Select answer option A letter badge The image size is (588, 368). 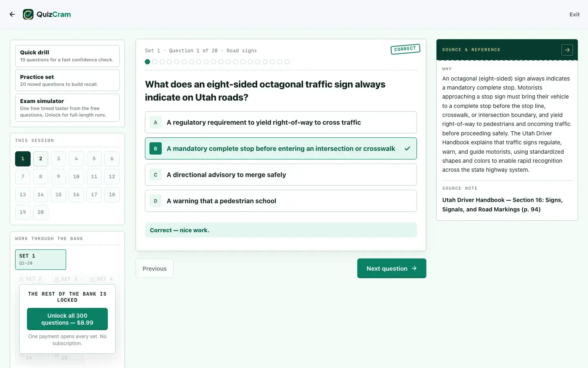coord(156,122)
